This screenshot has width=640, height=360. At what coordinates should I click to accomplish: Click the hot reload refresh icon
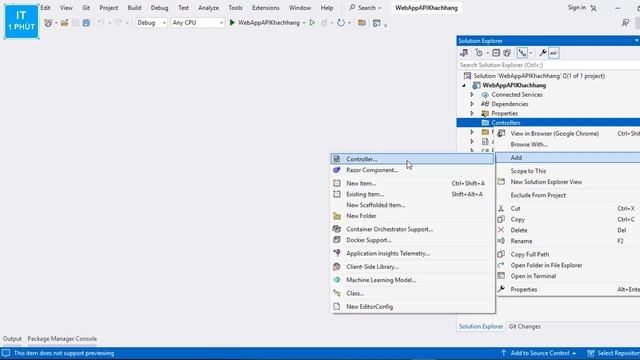coord(341,23)
